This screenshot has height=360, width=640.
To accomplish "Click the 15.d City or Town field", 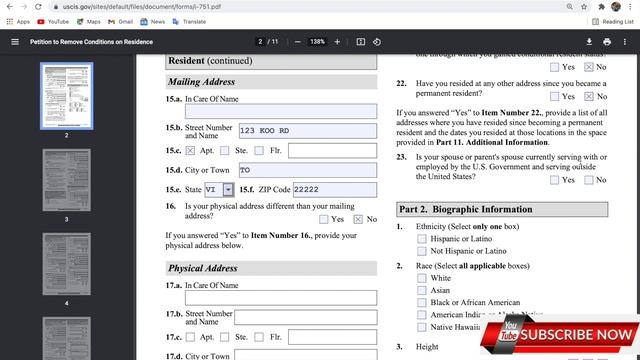I will click(x=308, y=170).
